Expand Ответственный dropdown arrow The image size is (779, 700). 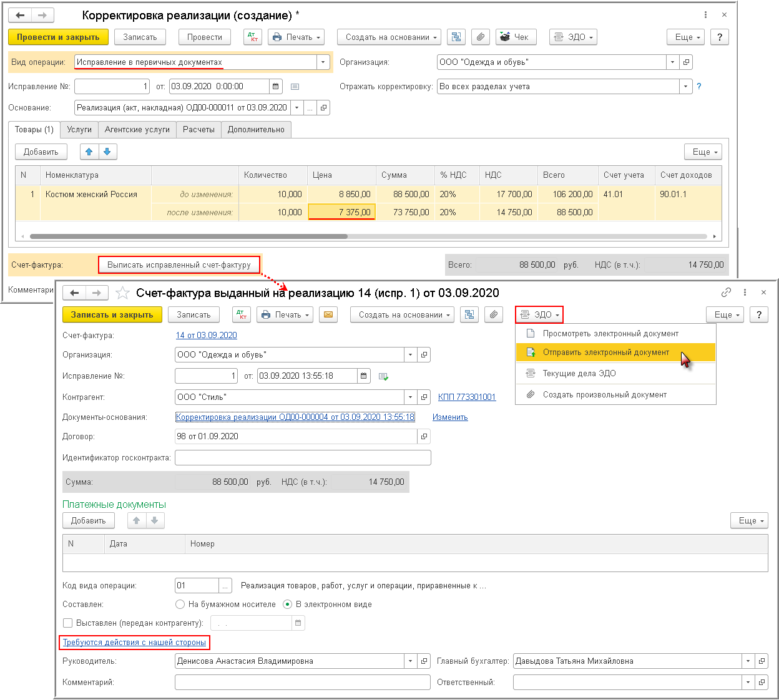point(748,683)
